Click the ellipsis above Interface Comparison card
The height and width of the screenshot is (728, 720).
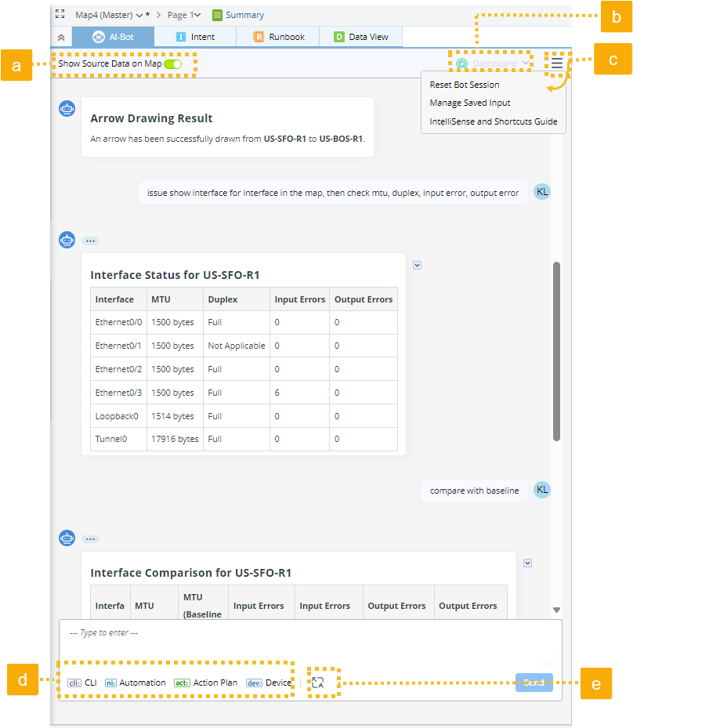pyautogui.click(x=90, y=539)
